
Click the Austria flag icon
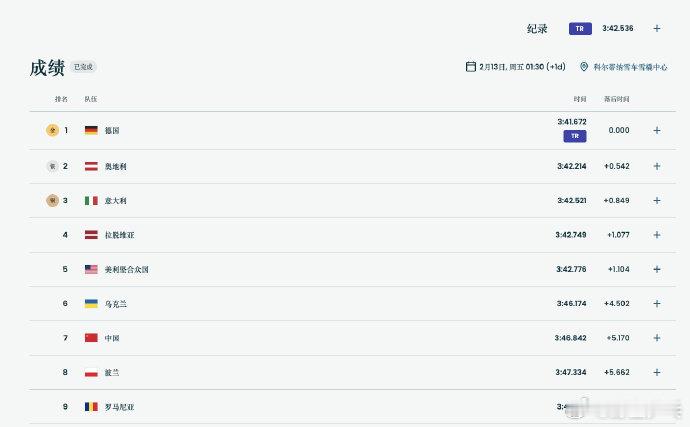point(91,166)
